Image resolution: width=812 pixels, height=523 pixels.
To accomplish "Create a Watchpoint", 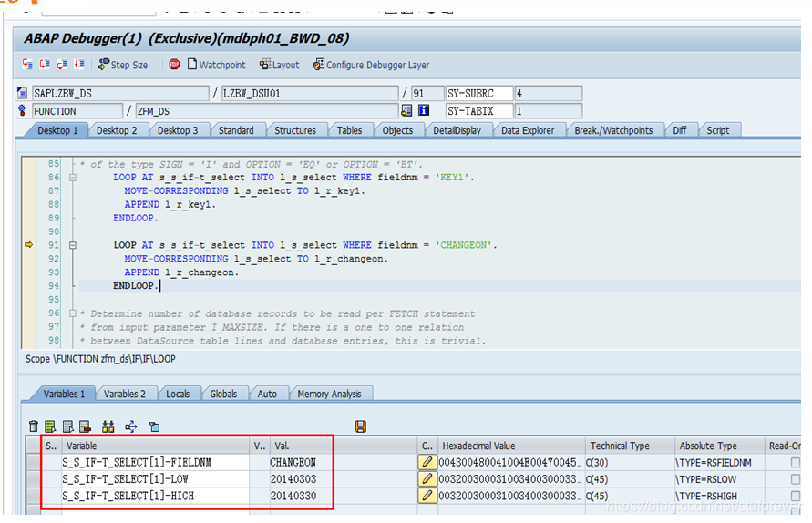I will pyautogui.click(x=217, y=65).
